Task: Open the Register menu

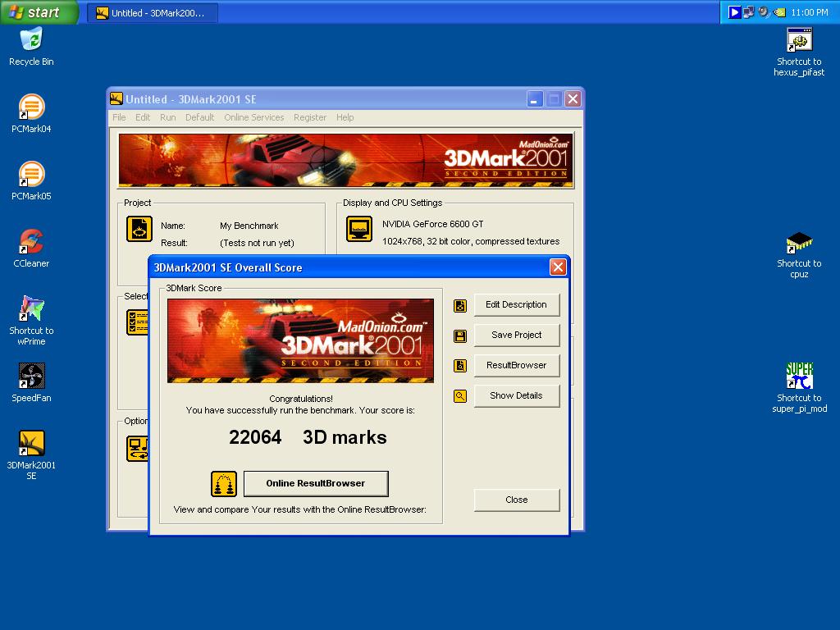Action: 309,117
